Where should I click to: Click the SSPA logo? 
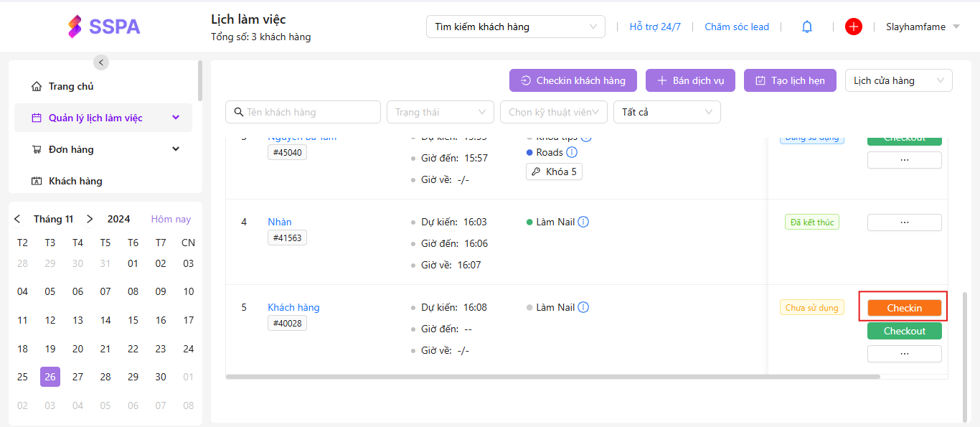point(104,27)
